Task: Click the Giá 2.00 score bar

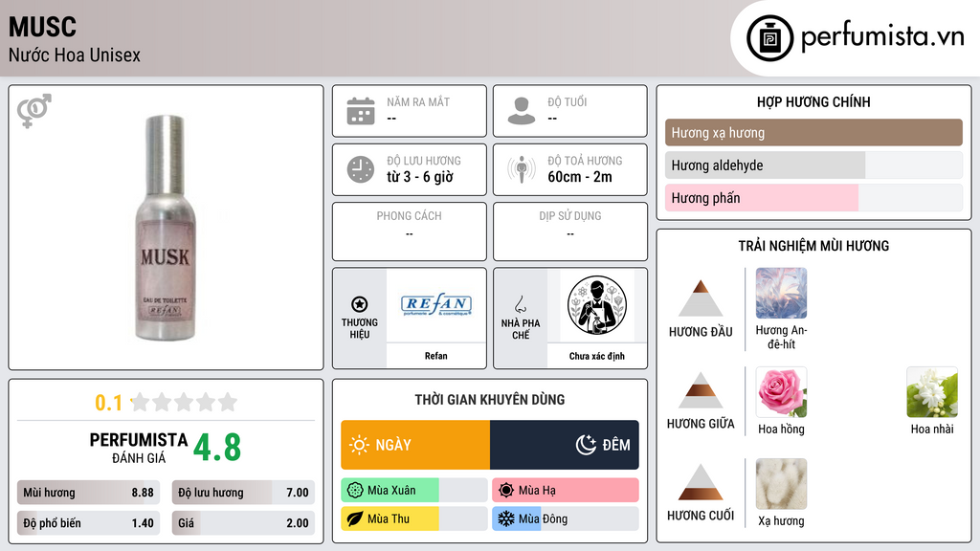Action: pyautogui.click(x=243, y=523)
